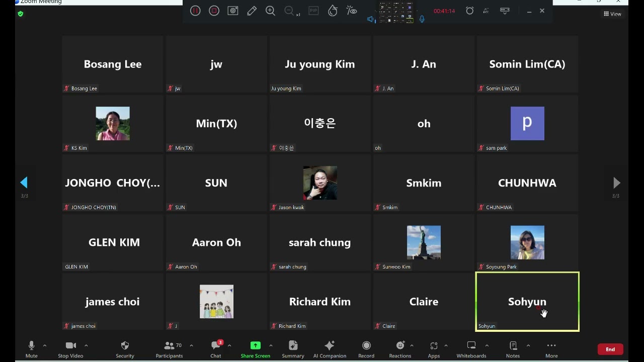Click Stop Video button

pyautogui.click(x=70, y=349)
